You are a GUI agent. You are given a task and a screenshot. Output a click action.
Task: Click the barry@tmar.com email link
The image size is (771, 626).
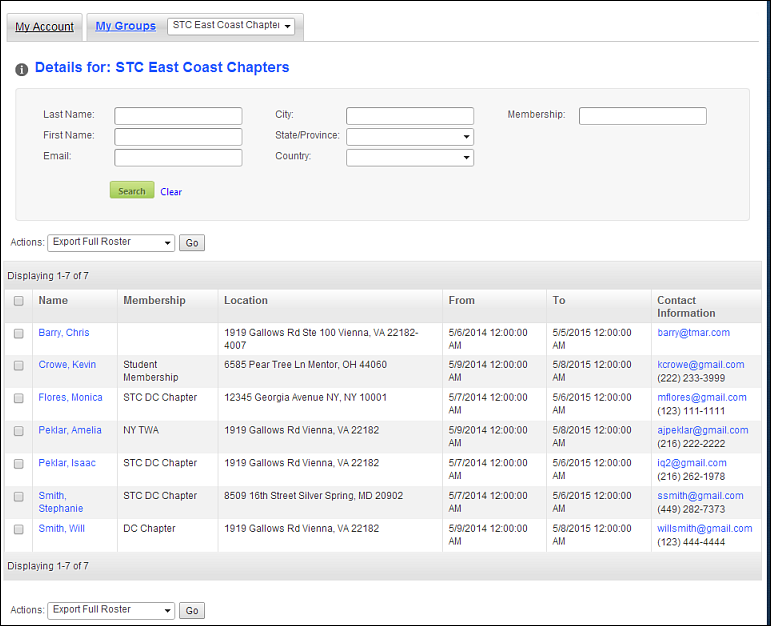(693, 332)
